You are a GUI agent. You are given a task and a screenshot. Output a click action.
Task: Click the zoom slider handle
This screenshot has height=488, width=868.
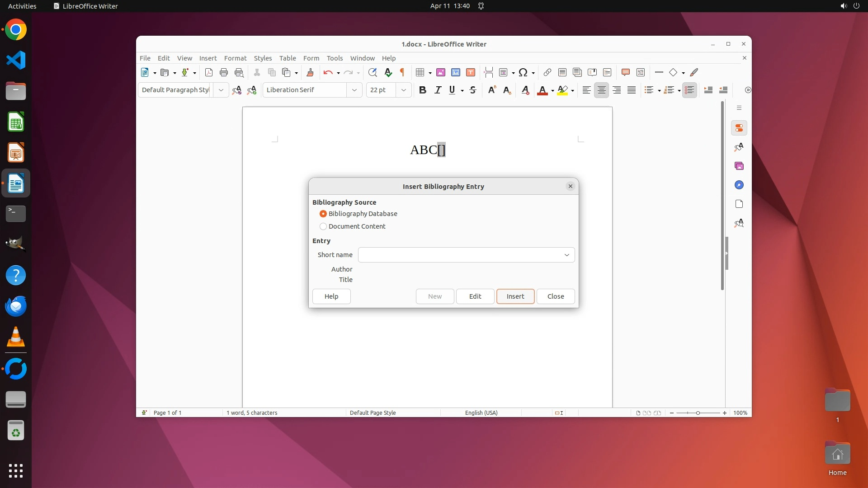click(x=698, y=413)
